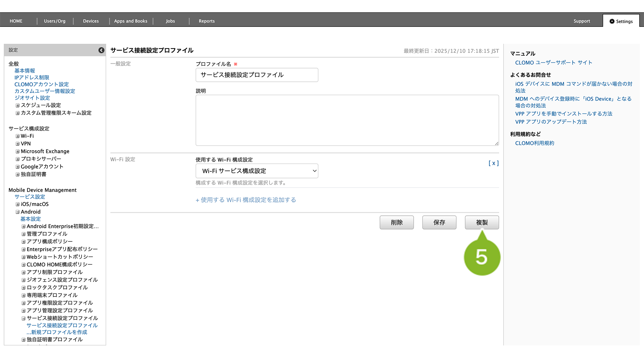The image size is (644, 362).
Task: Click the 複製 button
Action: [482, 223]
